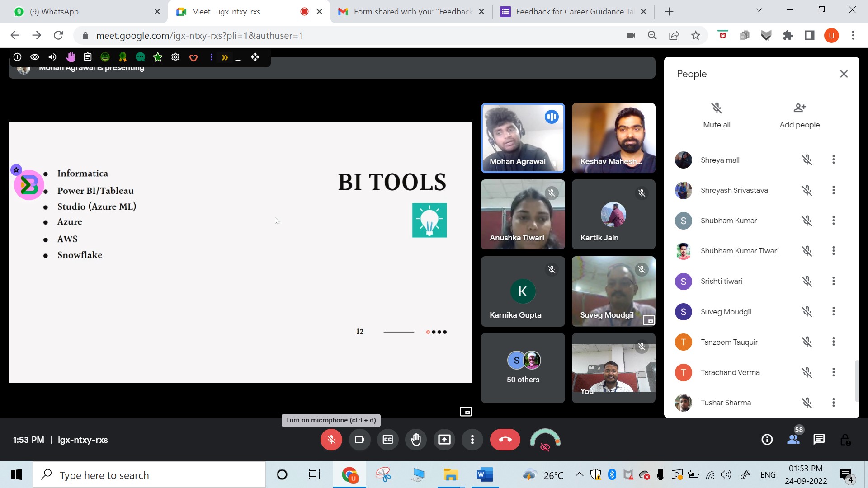Screen dimensions: 868x488
Task: Click the purple raise hand extension icon
Action: (70, 57)
